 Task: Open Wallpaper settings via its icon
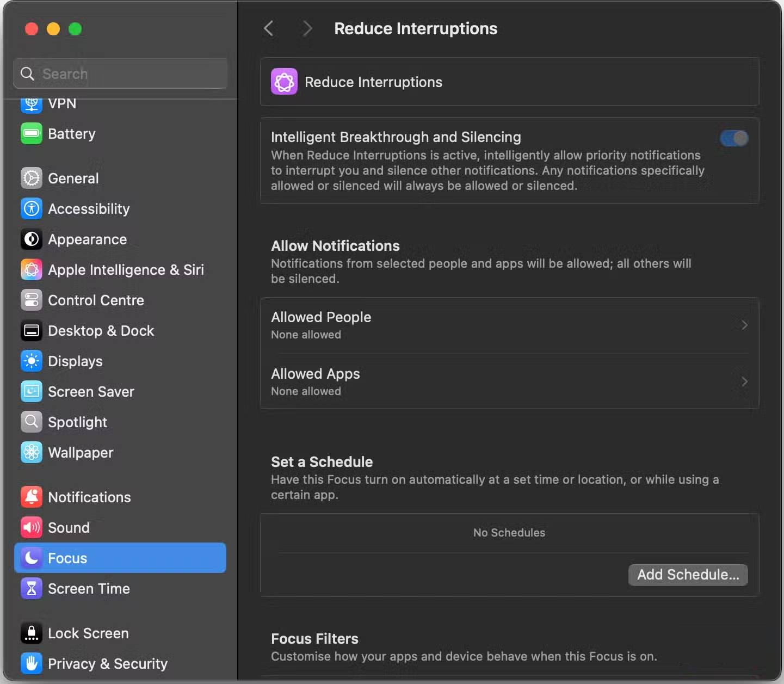32,452
